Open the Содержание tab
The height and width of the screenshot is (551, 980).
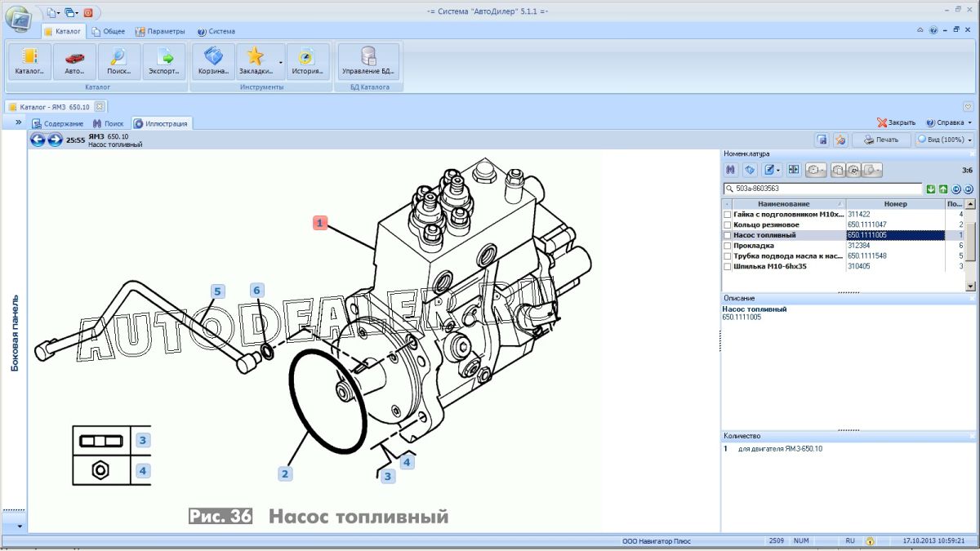point(58,123)
